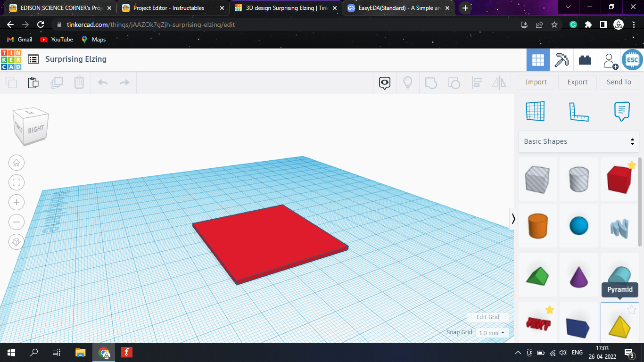Screen dimensions: 644x362
Task: Favorite the Pyramid shape star
Action: click(632, 310)
